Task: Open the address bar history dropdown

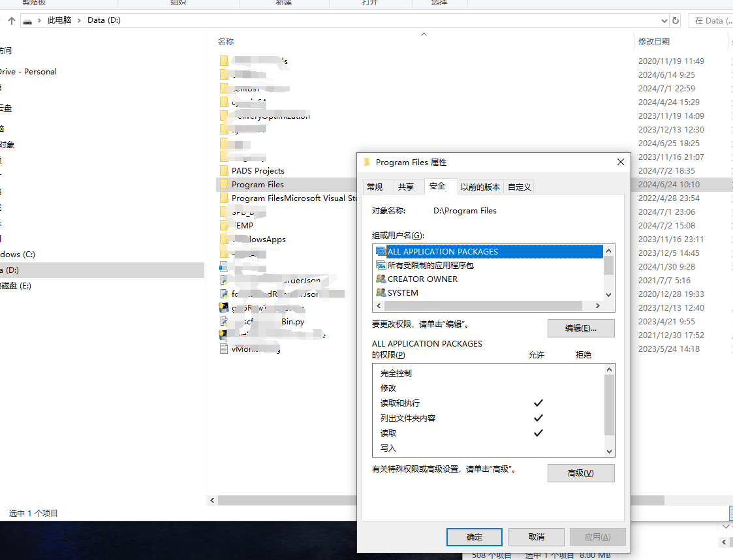Action: [x=664, y=21]
